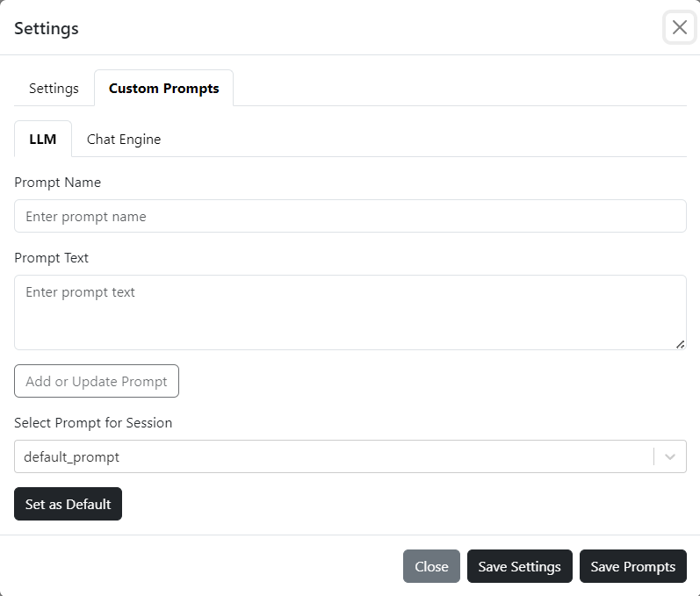
Task: Switch to the Chat Engine sub-tab
Action: pos(124,140)
